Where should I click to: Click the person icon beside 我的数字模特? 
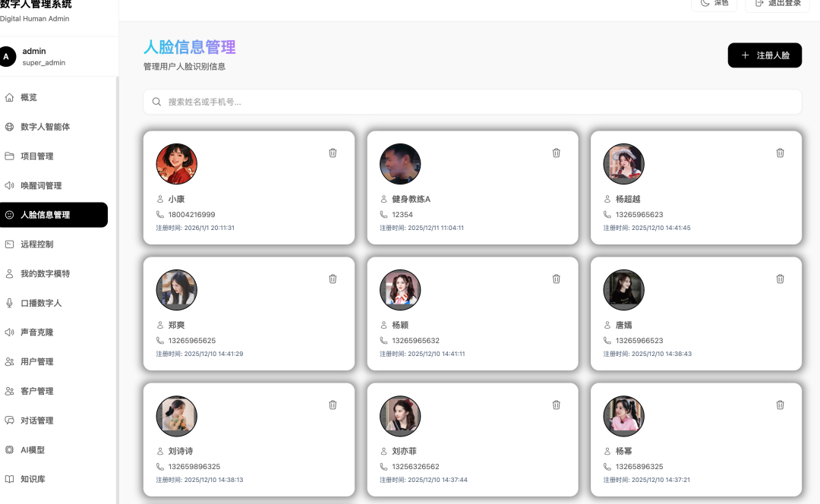tap(9, 273)
